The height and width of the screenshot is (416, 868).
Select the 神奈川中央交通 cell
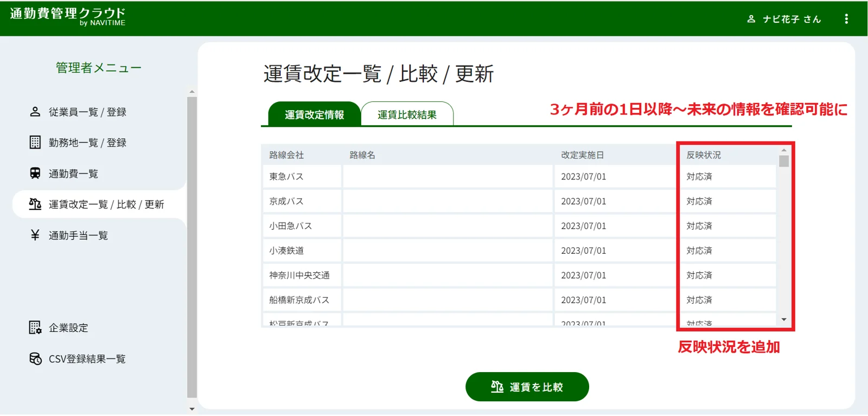tap(302, 275)
